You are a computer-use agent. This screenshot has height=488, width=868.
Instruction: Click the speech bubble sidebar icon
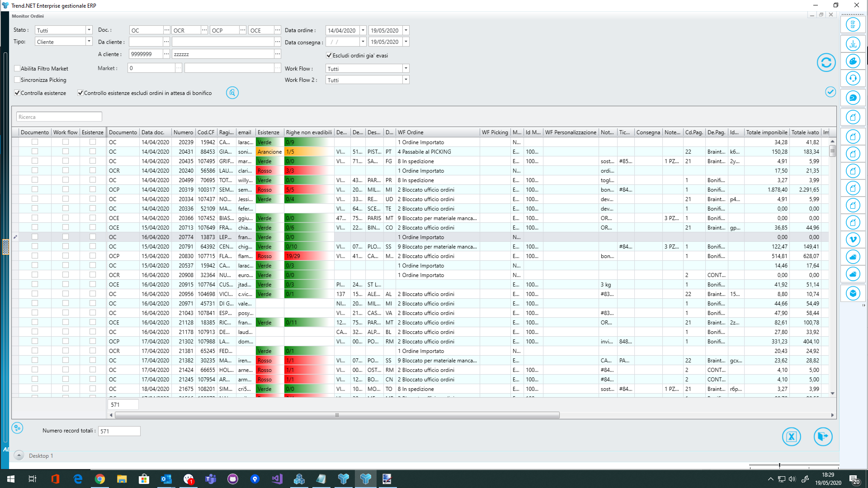click(x=853, y=98)
